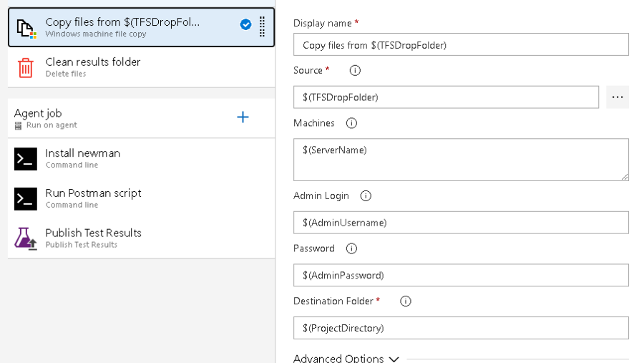Add a task to Agent job with plus
The height and width of the screenshot is (363, 644).
click(243, 117)
